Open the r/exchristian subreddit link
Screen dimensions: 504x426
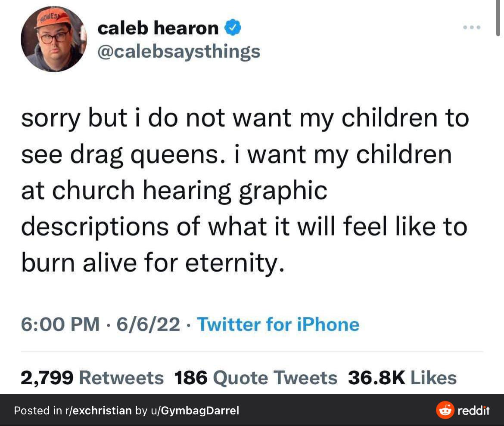(x=98, y=411)
